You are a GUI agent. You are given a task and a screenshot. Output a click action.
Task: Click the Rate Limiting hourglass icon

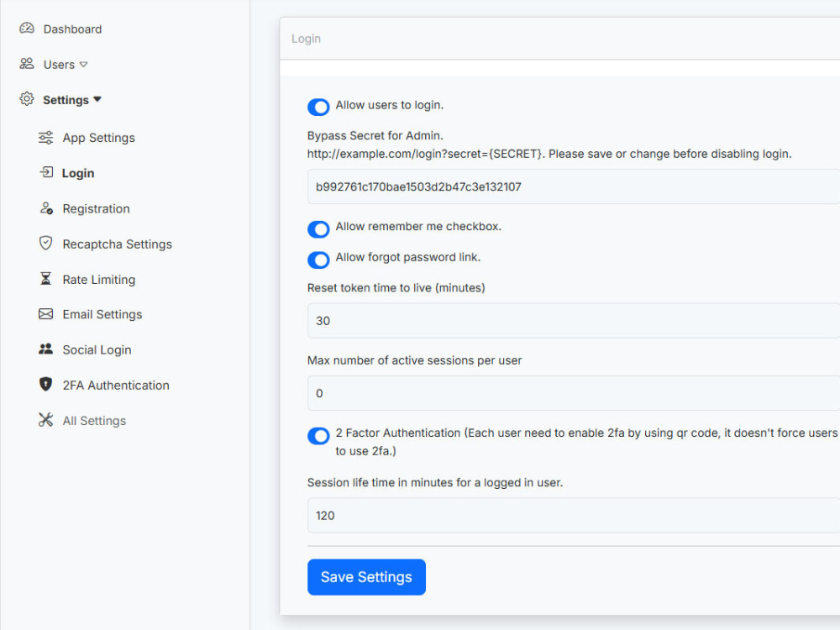coord(46,279)
